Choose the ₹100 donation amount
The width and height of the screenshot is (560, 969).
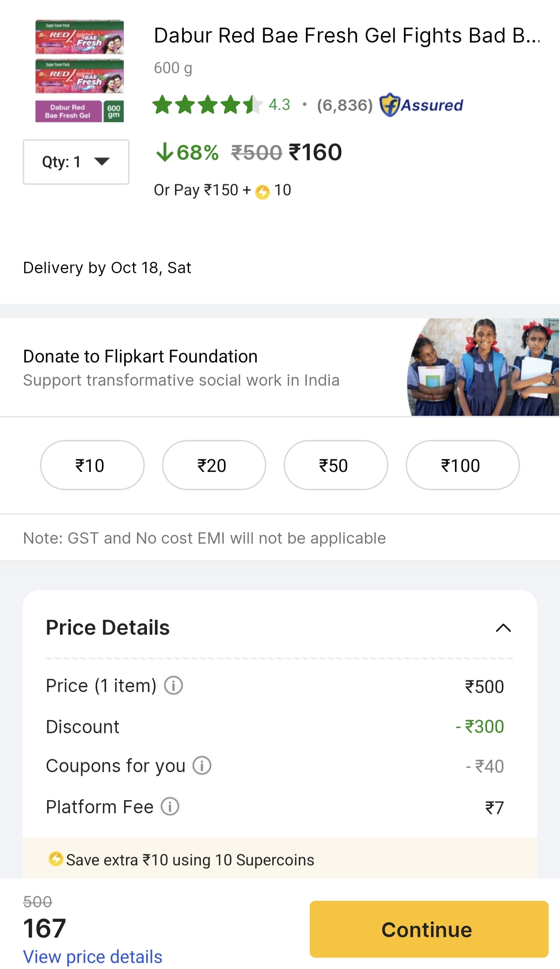click(x=462, y=465)
